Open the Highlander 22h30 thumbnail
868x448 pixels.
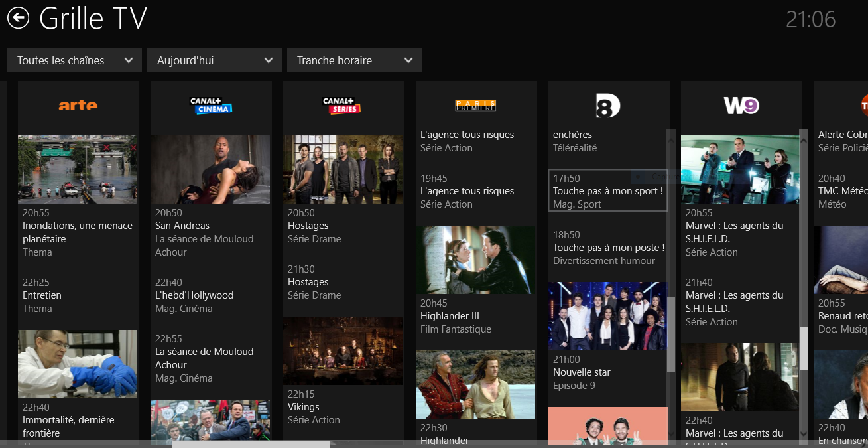pyautogui.click(x=475, y=384)
